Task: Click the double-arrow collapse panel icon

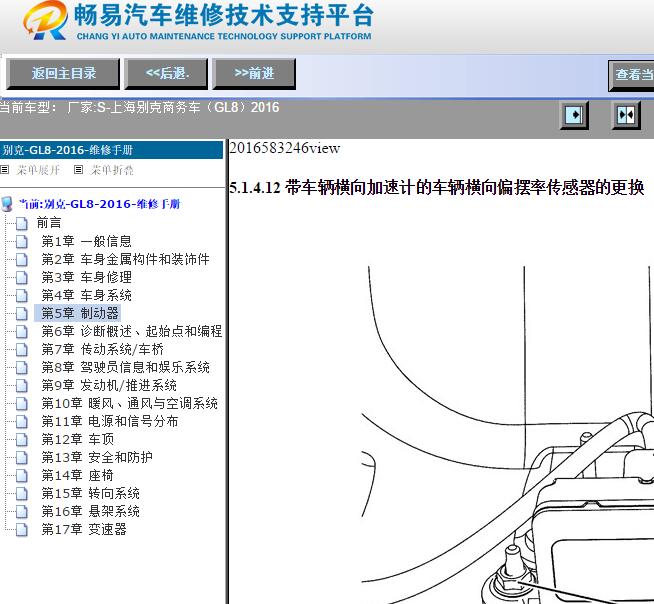Action: 626,115
